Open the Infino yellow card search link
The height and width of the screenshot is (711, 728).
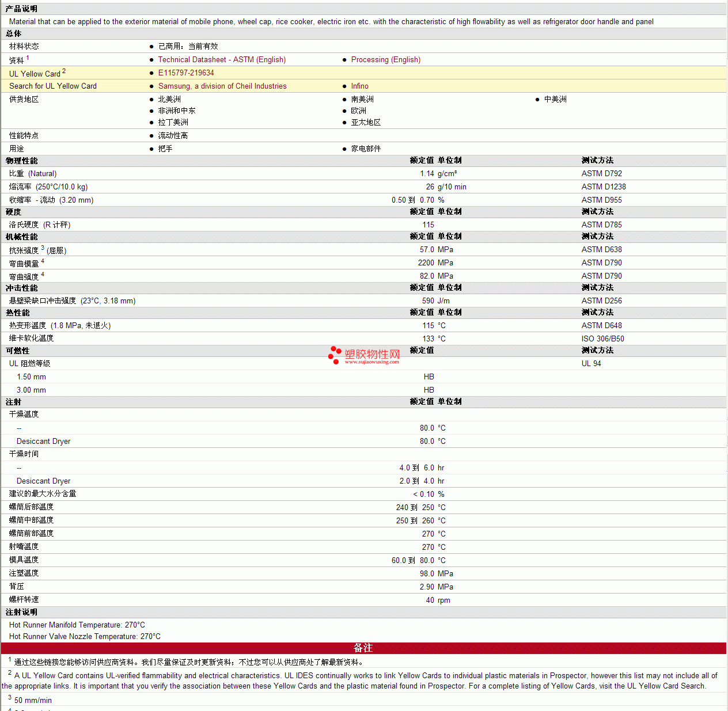(360, 86)
